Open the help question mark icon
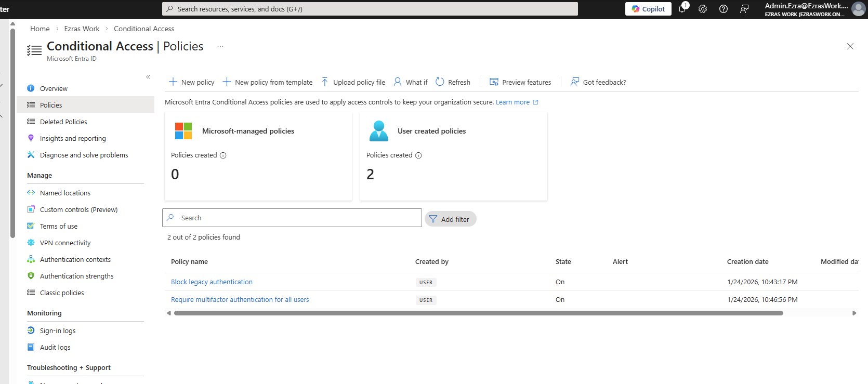868x384 pixels. [x=724, y=9]
